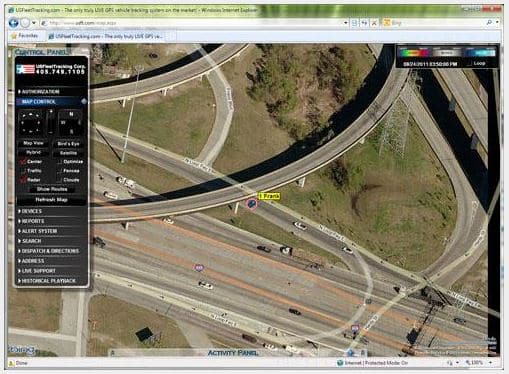509x374 pixels.
Task: Toggle the Center checkbox
Action: tap(23, 162)
